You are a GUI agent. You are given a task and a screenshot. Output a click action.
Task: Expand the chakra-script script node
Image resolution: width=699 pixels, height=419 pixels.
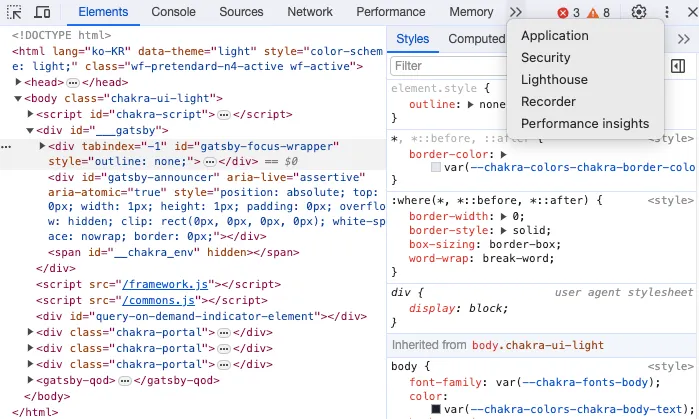tap(30, 114)
